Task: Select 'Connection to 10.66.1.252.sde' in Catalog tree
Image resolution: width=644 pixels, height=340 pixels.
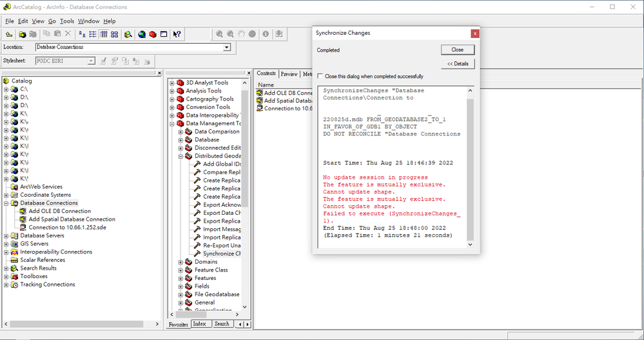Action: coord(67,227)
